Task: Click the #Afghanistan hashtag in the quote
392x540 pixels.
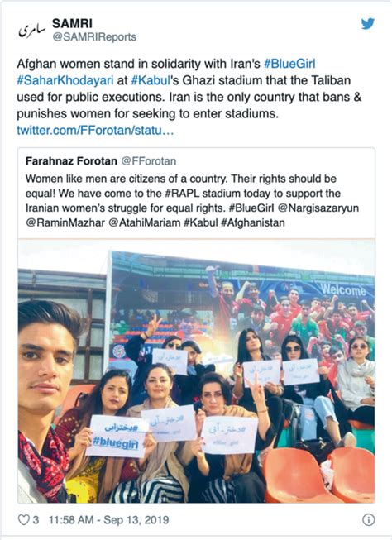Action: [253, 222]
